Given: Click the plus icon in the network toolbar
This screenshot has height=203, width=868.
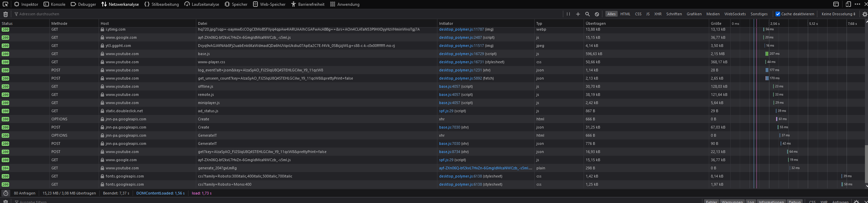Looking at the screenshot, I should coord(578,14).
